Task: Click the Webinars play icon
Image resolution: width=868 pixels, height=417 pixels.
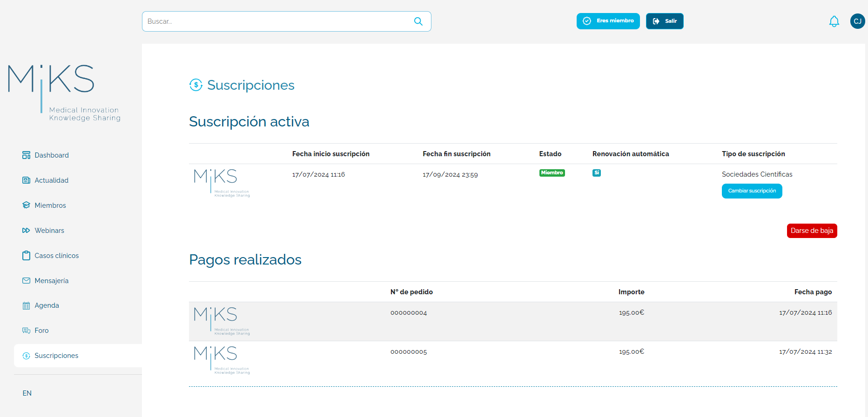Action: 26,231
